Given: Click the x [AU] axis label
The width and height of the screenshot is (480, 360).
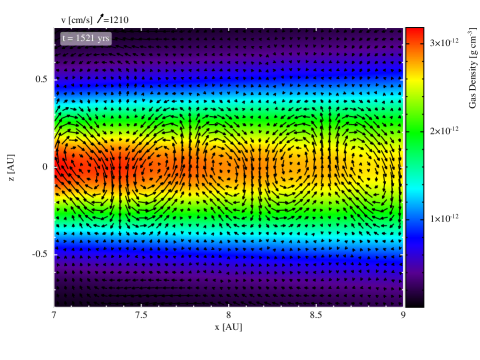Looking at the screenshot, I should pos(228,327).
